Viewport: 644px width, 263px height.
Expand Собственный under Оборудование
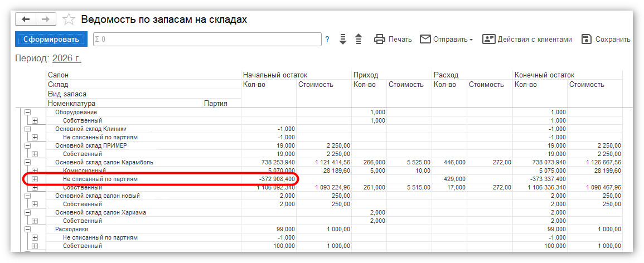[x=35, y=120]
